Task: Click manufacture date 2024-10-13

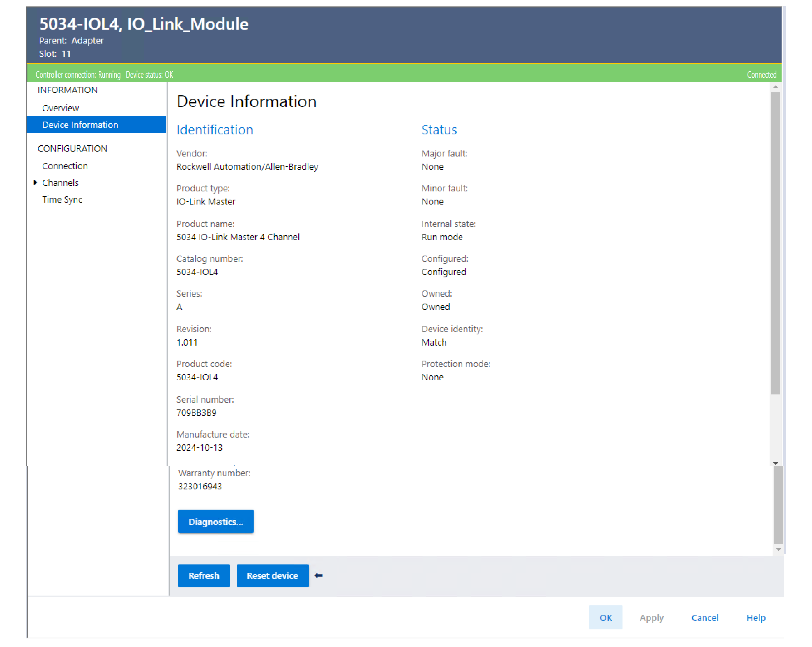Action: 199,448
